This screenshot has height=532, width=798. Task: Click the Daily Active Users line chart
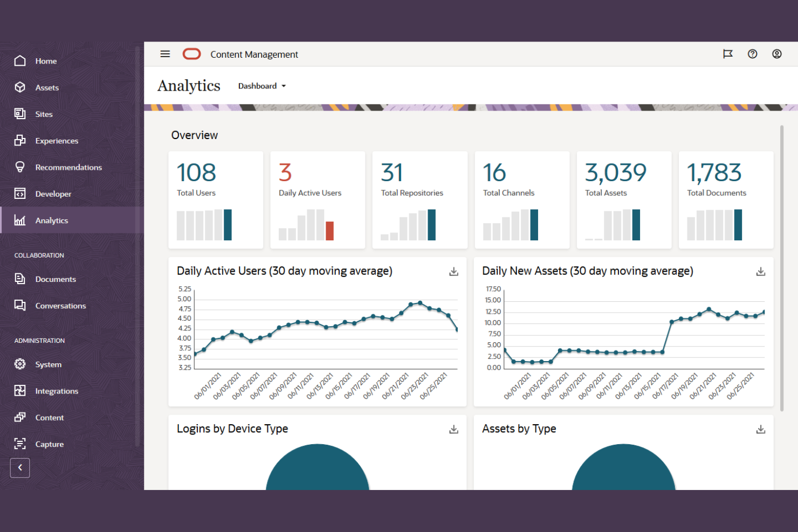(326, 329)
